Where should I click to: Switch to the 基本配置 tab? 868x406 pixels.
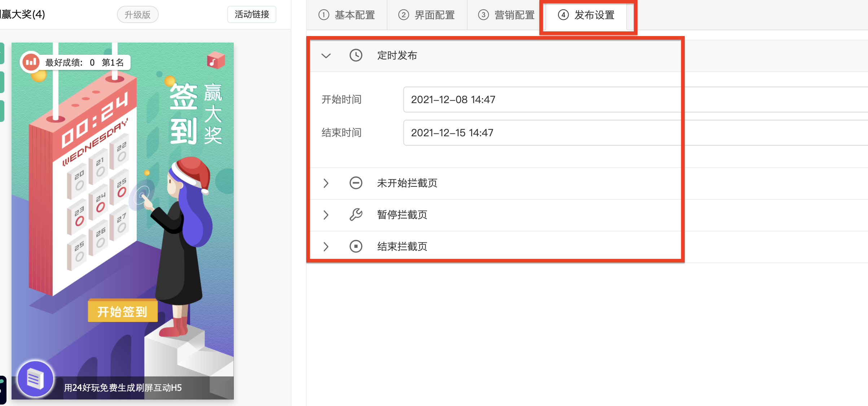(x=347, y=15)
